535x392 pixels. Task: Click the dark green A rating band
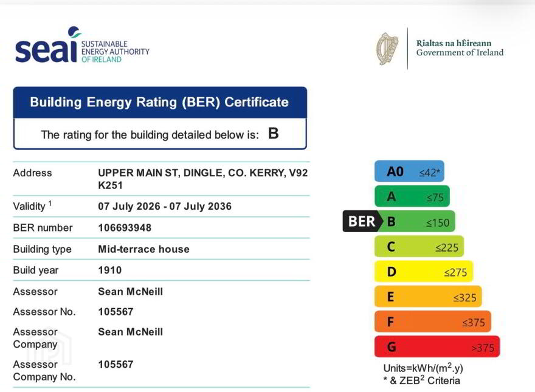point(412,196)
